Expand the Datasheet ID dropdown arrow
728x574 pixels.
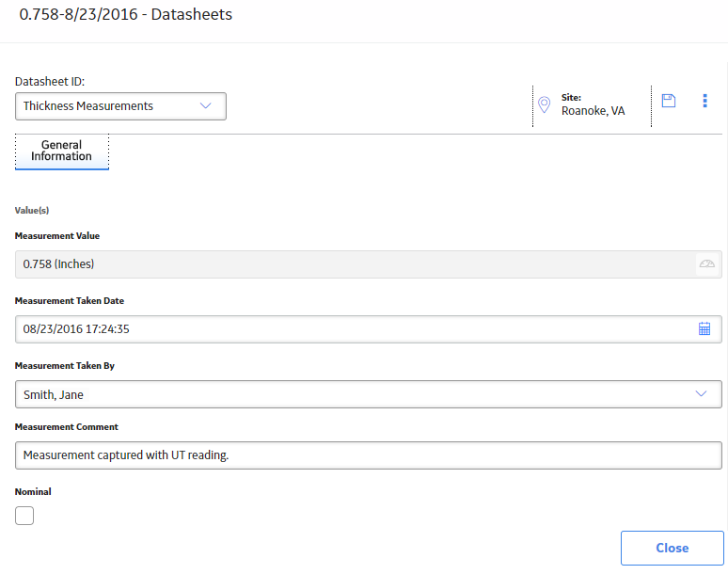coord(205,106)
